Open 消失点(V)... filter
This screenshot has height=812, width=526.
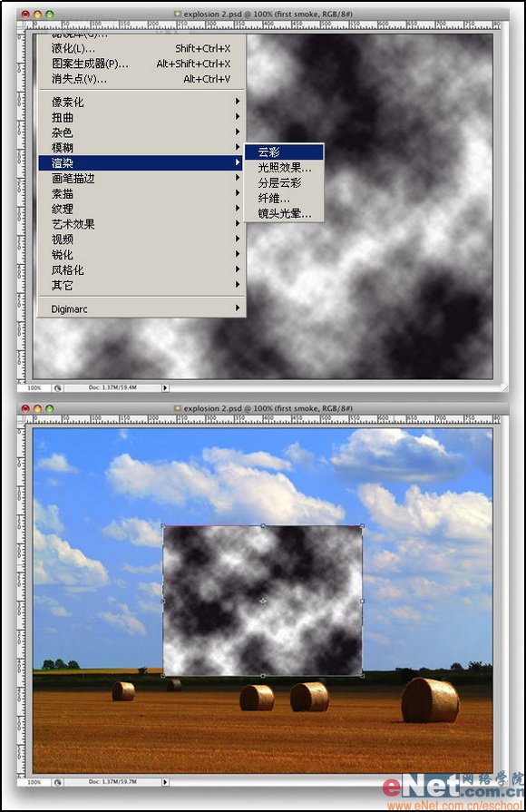141,79
